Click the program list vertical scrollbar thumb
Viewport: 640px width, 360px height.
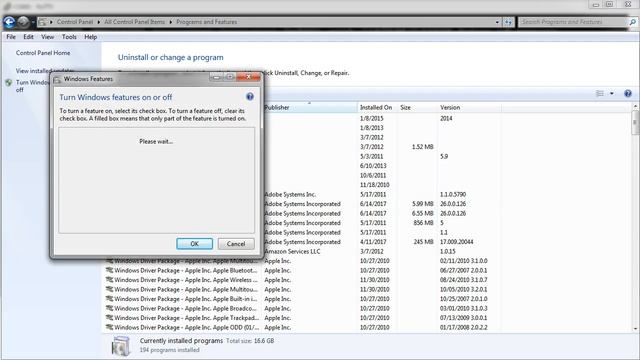pos(636,122)
